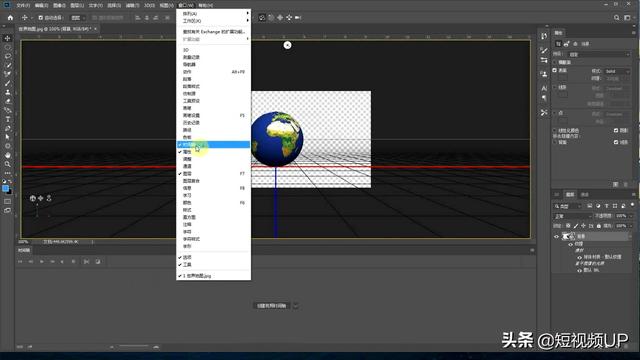Select the Lasso tool
Viewport: 640px width, 360px height.
pos(7,56)
